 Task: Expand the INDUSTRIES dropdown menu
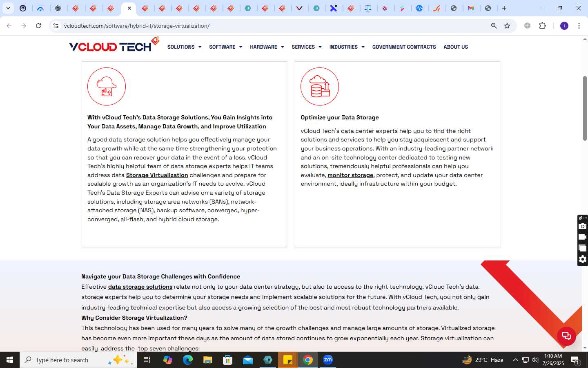pos(347,47)
